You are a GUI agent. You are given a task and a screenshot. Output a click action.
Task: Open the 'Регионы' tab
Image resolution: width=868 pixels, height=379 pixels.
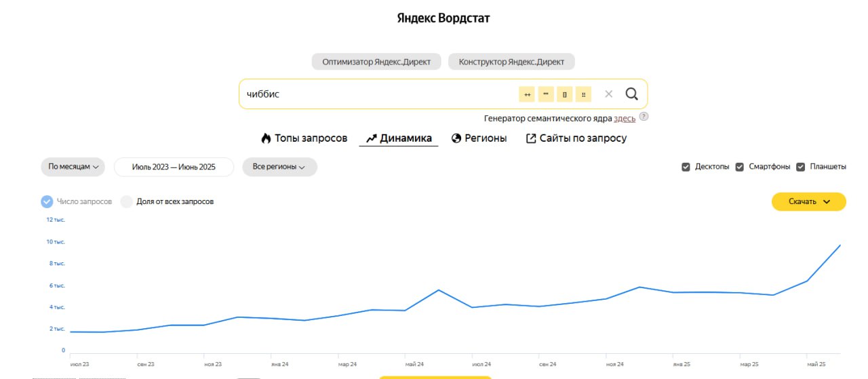coord(479,138)
